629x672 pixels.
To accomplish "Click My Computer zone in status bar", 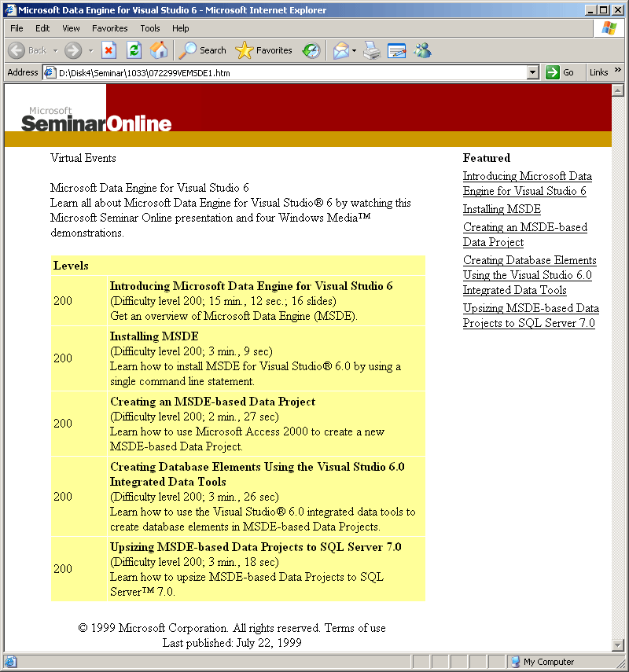I will point(543,662).
